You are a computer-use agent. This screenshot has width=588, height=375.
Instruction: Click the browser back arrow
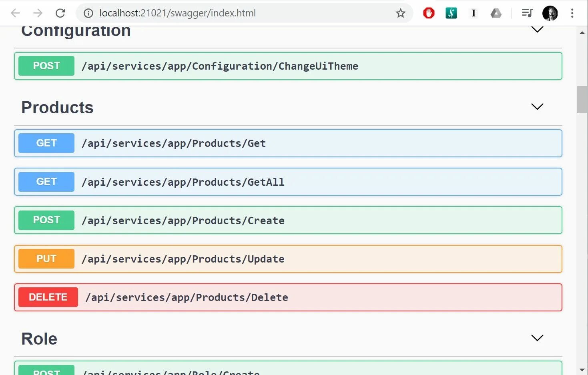click(15, 13)
